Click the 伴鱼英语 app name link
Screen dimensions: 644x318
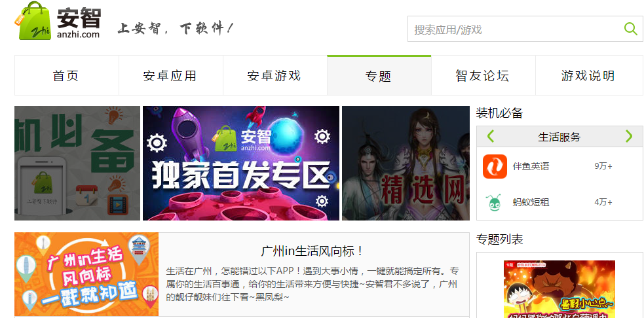pos(531,166)
